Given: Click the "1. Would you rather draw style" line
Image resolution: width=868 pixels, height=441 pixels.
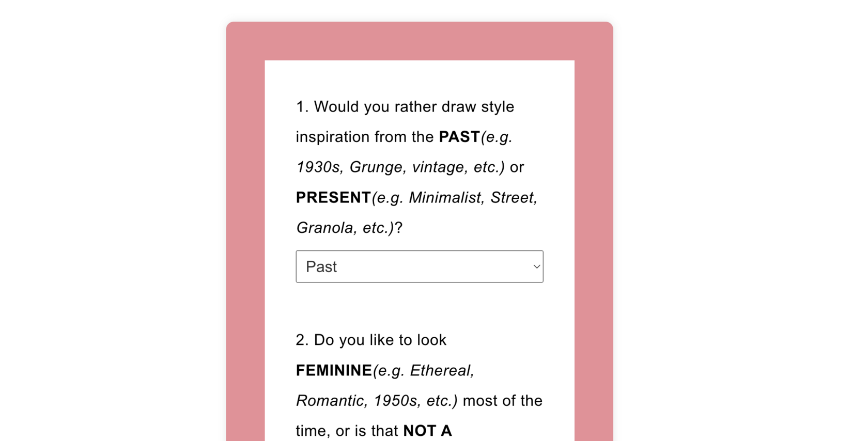Looking at the screenshot, I should coord(405,107).
